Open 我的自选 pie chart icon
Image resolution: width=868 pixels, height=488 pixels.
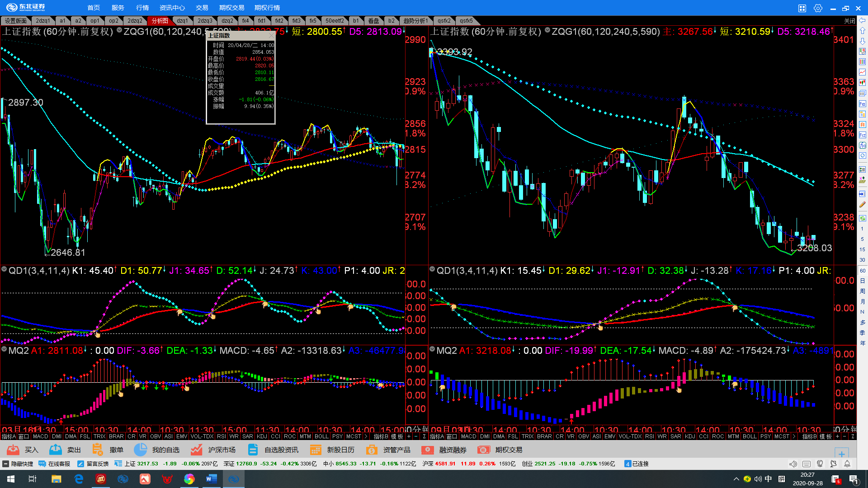141,450
